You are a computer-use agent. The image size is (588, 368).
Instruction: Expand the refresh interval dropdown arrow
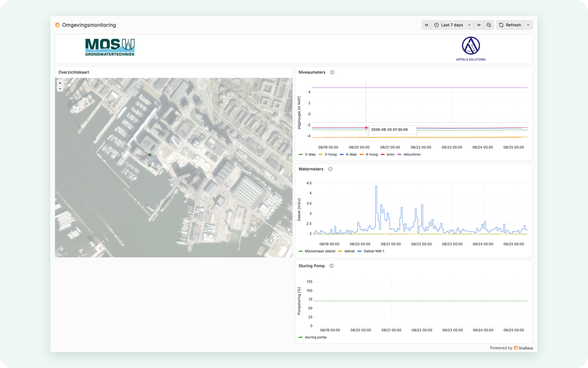click(x=528, y=25)
